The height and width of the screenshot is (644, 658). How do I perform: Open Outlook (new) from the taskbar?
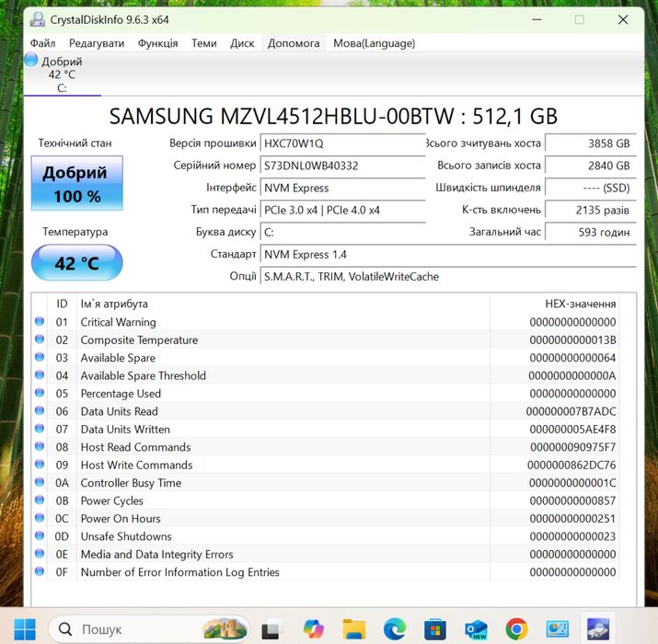point(476,629)
